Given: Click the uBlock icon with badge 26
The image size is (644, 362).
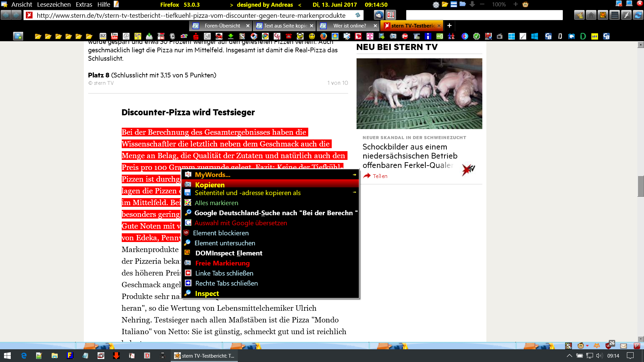Looking at the screenshot, I should point(608,346).
